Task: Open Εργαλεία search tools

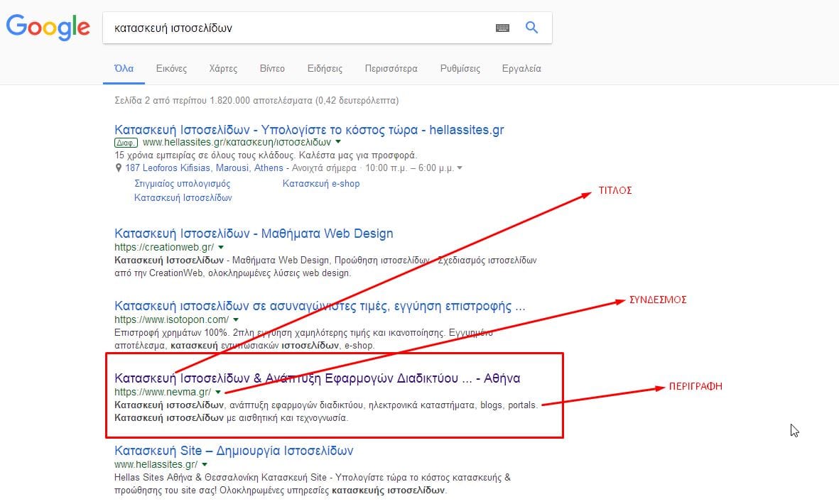Action: 521,68
